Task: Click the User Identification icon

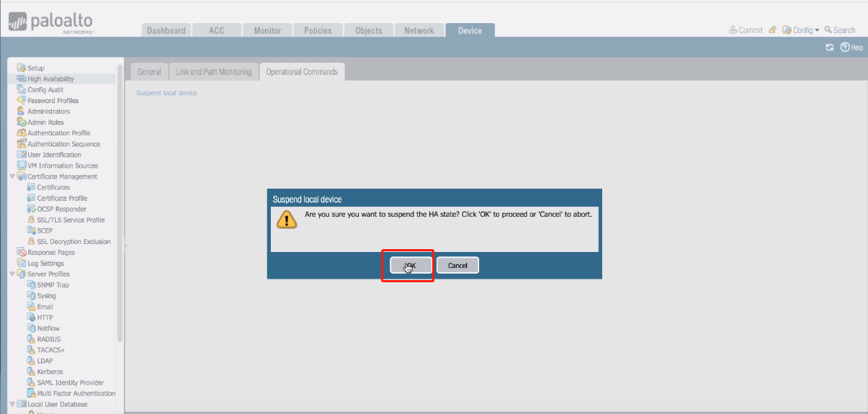Action: click(22, 154)
